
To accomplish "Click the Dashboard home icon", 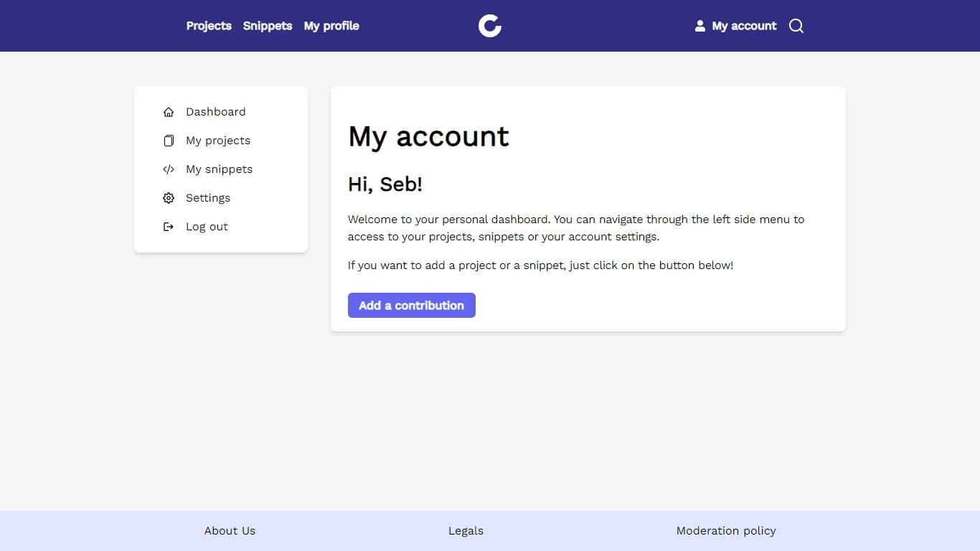I will 169,112.
